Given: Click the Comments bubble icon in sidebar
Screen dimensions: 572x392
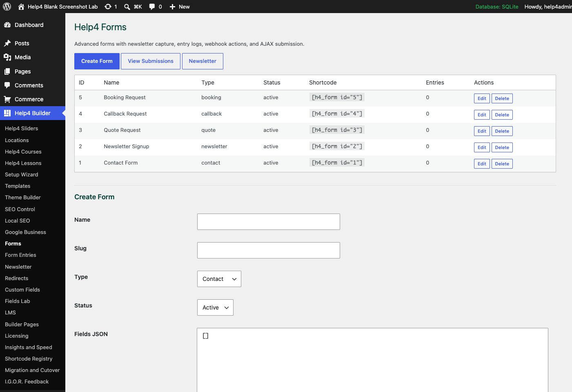Looking at the screenshot, I should [x=7, y=85].
